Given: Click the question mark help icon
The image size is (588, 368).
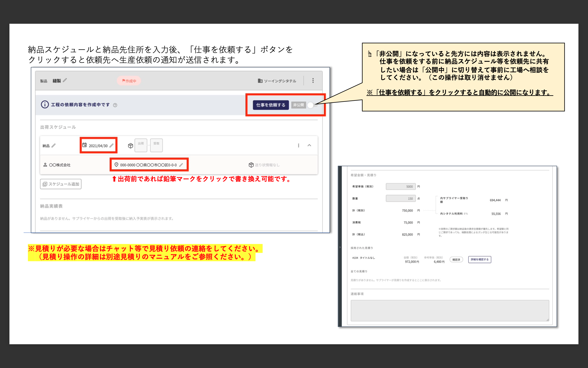Looking at the screenshot, I should pos(115,105).
